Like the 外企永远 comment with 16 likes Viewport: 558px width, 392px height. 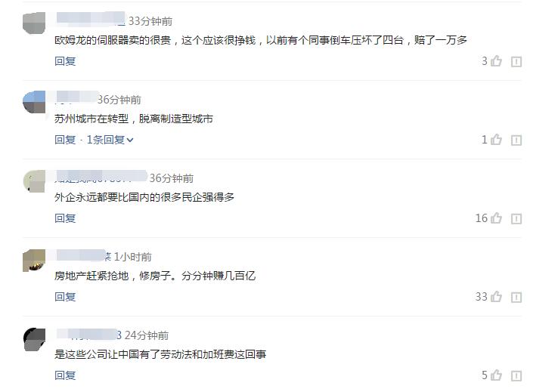[x=497, y=218]
